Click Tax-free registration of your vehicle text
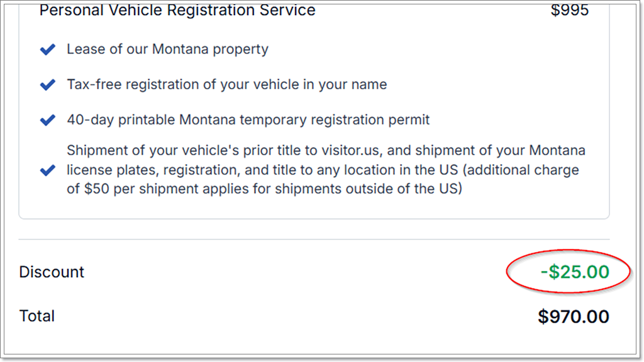Viewport: 644px width, 362px height. 226,85
